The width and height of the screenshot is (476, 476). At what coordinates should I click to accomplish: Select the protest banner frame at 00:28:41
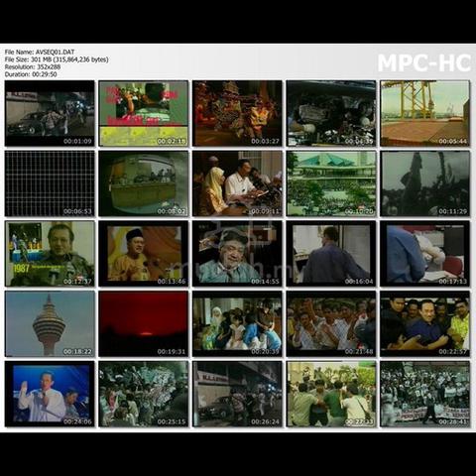(425, 394)
